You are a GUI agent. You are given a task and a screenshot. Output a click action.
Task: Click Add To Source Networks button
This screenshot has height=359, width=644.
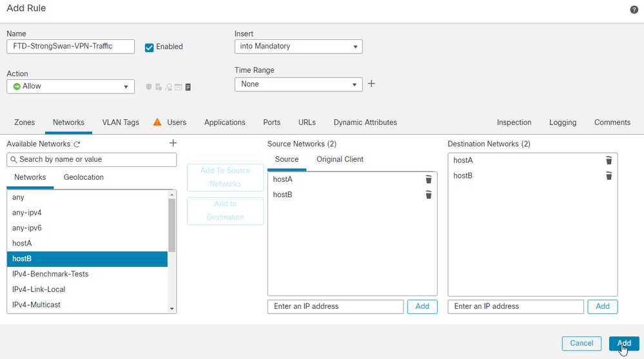point(225,177)
